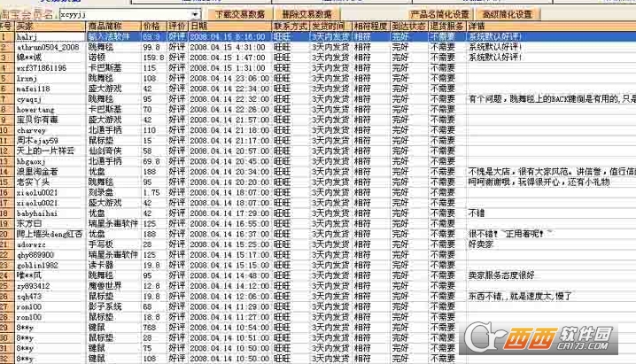Click buyer howertang
This screenshot has height=364, width=636.
tap(35, 110)
